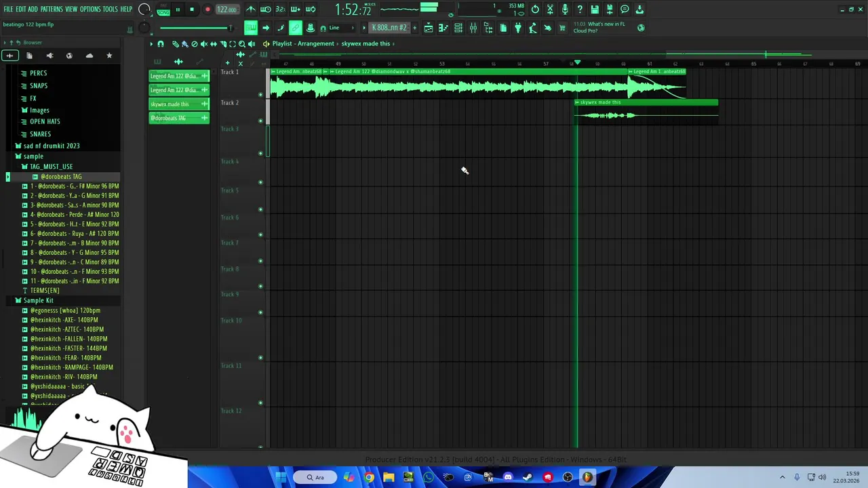Open Discord from the Windows taskbar
This screenshot has width=868, height=488.
[x=508, y=477]
